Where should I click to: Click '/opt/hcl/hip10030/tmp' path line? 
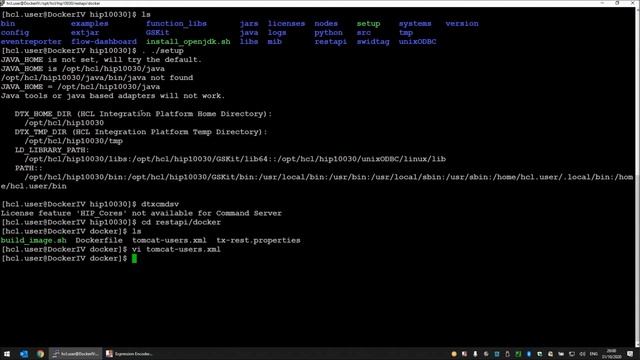[x=73, y=141]
